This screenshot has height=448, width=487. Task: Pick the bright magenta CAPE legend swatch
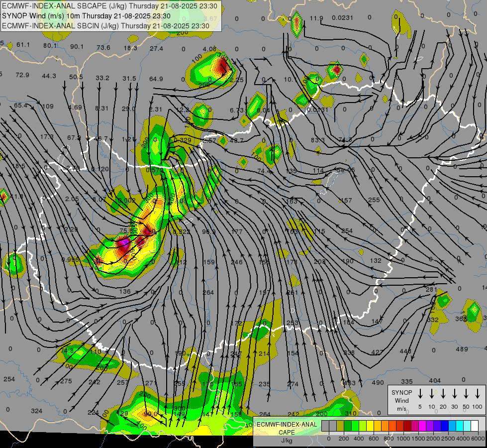coord(422,426)
